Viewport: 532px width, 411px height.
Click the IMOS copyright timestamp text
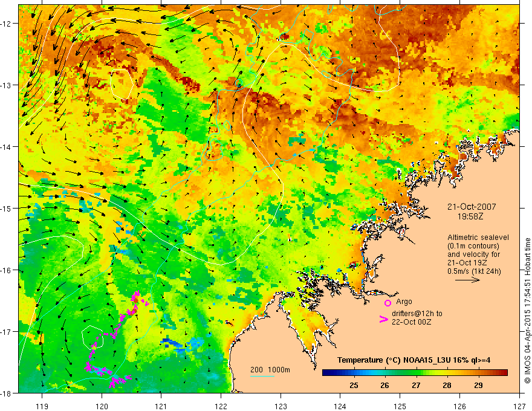[527, 310]
